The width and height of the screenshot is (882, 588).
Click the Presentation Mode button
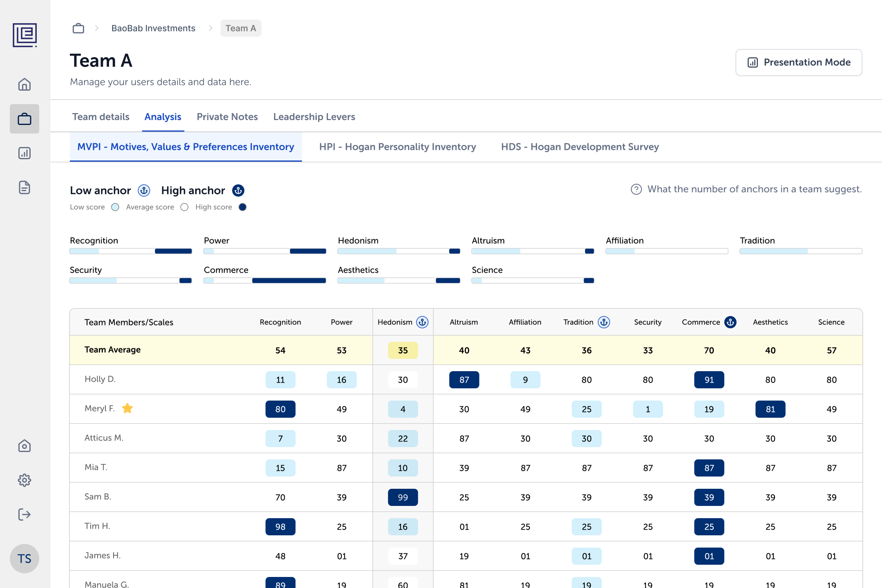pyautogui.click(x=799, y=62)
